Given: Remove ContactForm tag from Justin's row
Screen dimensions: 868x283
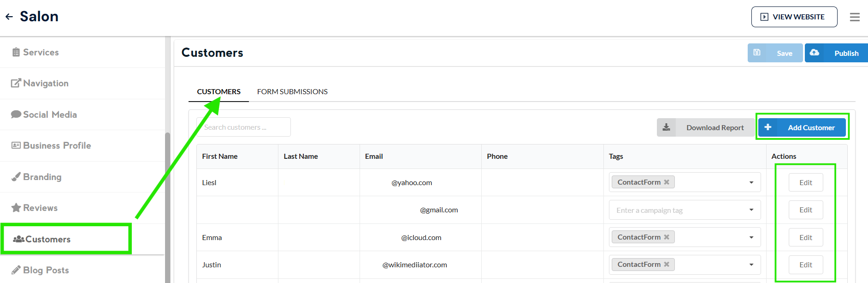Looking at the screenshot, I should [667, 265].
